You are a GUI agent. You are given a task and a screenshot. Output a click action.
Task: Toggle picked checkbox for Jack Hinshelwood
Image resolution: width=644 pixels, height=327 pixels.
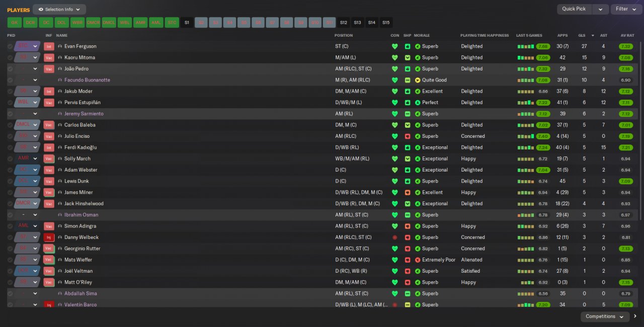coord(10,204)
